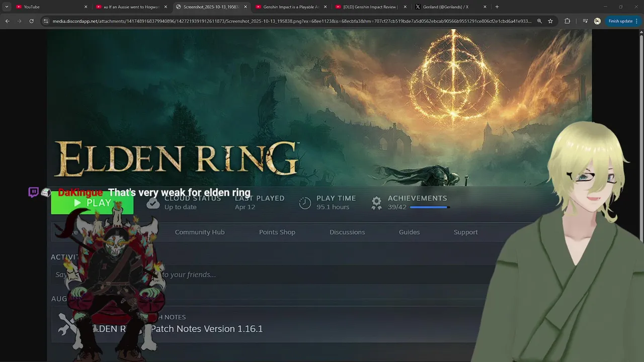Close the Screenshot_2025-10-13 tab
The width and height of the screenshot is (644, 362).
coord(246,7)
